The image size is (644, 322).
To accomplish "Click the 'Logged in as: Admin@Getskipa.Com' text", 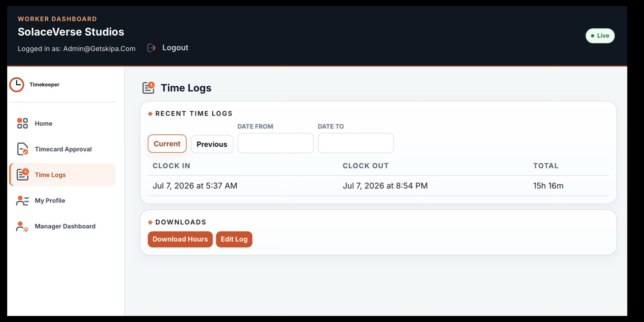I will (76, 49).
